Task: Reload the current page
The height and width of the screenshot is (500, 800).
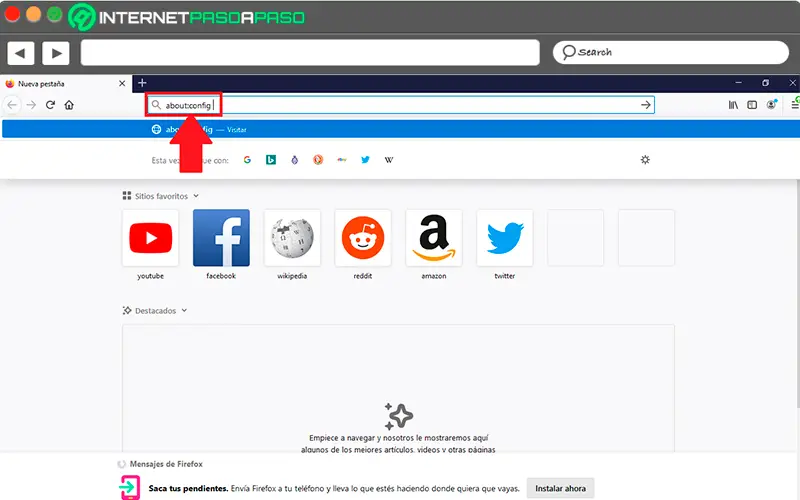Action: (x=50, y=105)
